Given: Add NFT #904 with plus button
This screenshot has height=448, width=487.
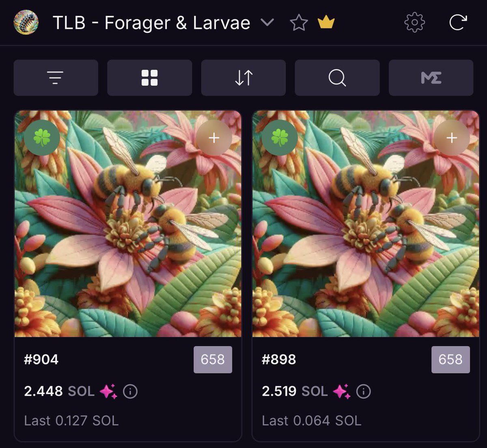Looking at the screenshot, I should pyautogui.click(x=214, y=138).
